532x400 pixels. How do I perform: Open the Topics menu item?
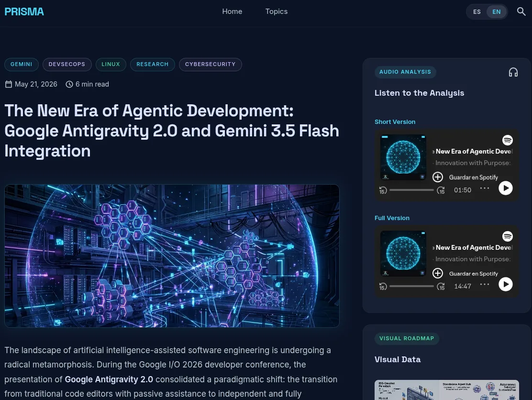[276, 11]
